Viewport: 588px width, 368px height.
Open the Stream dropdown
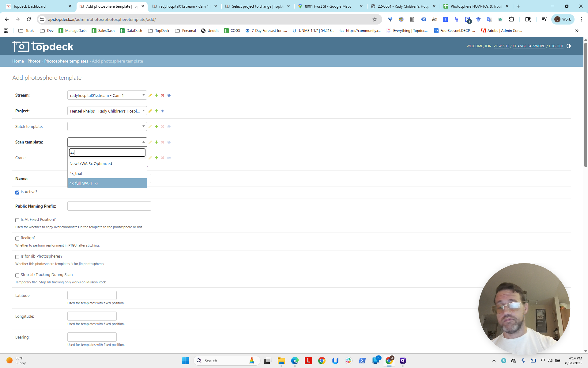[x=107, y=95]
